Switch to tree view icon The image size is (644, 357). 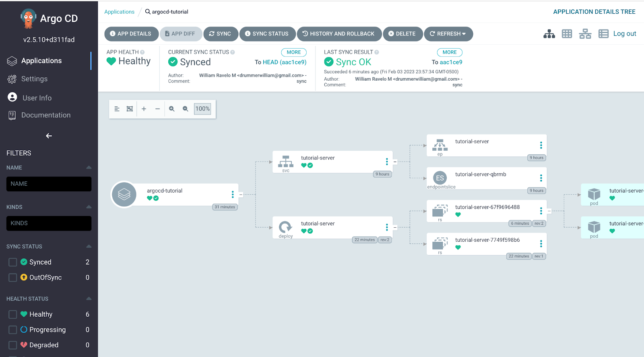[x=549, y=34]
